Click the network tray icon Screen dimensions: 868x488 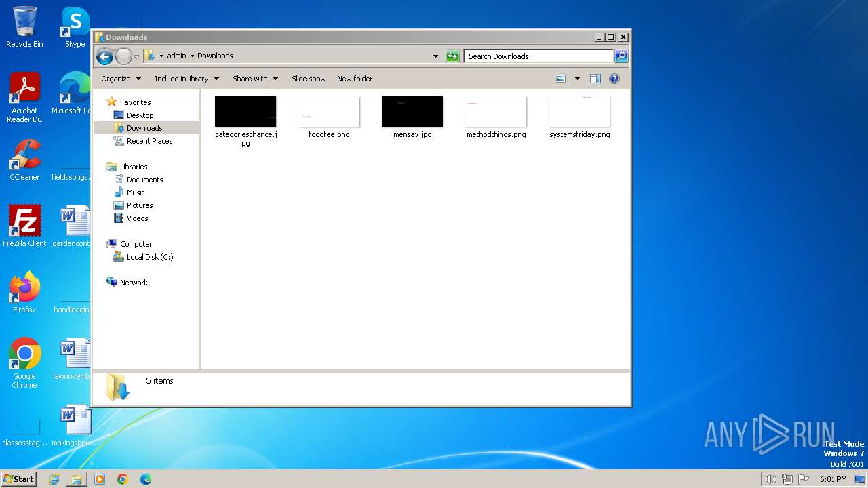[787, 479]
